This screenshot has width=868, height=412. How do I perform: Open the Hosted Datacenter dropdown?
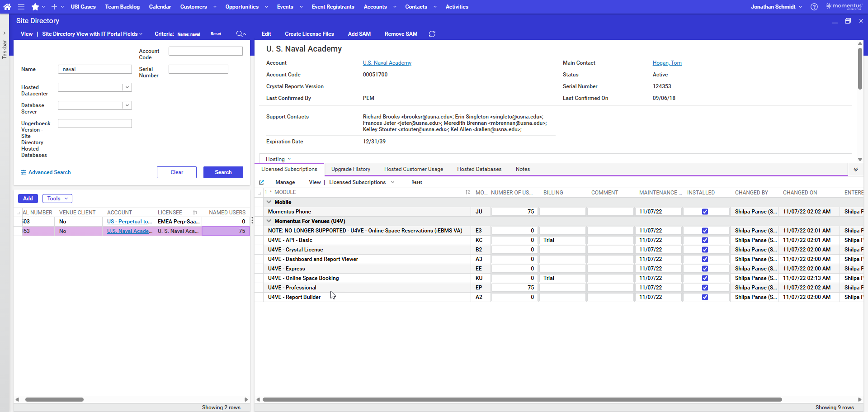(127, 87)
